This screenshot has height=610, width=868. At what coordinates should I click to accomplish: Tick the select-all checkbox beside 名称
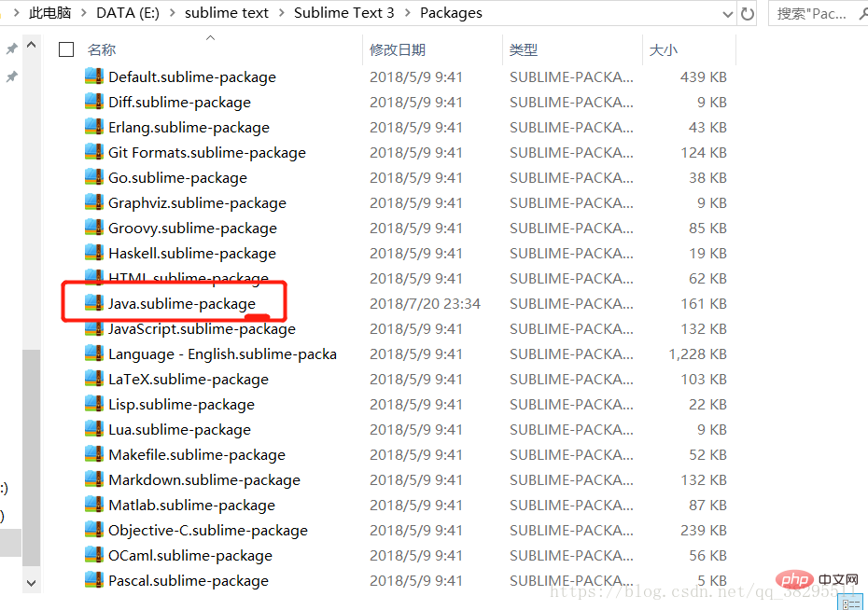click(x=66, y=49)
